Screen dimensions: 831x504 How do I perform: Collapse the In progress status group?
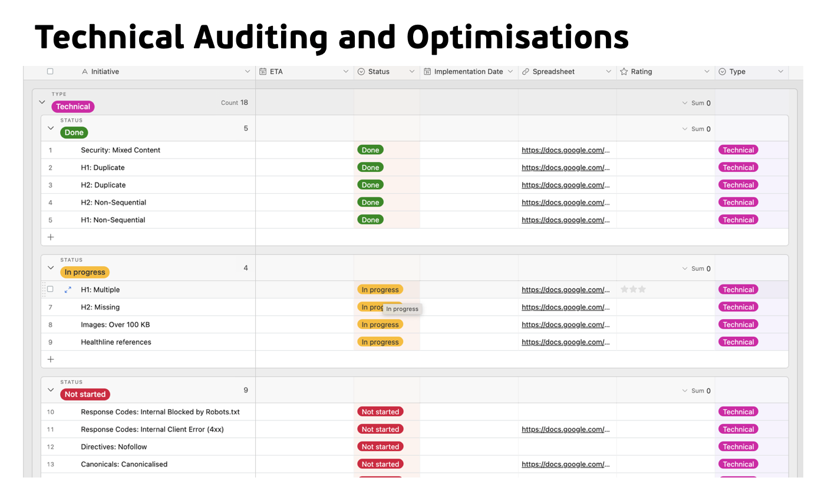coord(51,268)
